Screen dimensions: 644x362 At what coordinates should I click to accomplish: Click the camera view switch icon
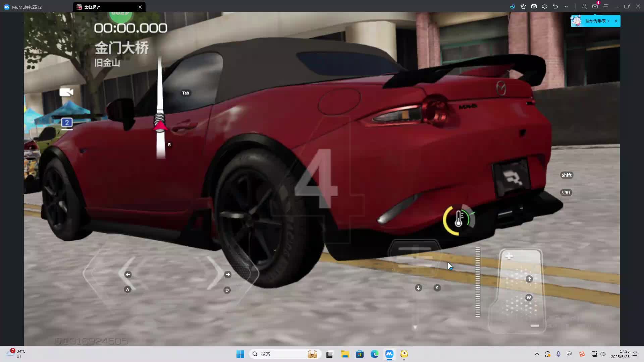pos(66,92)
